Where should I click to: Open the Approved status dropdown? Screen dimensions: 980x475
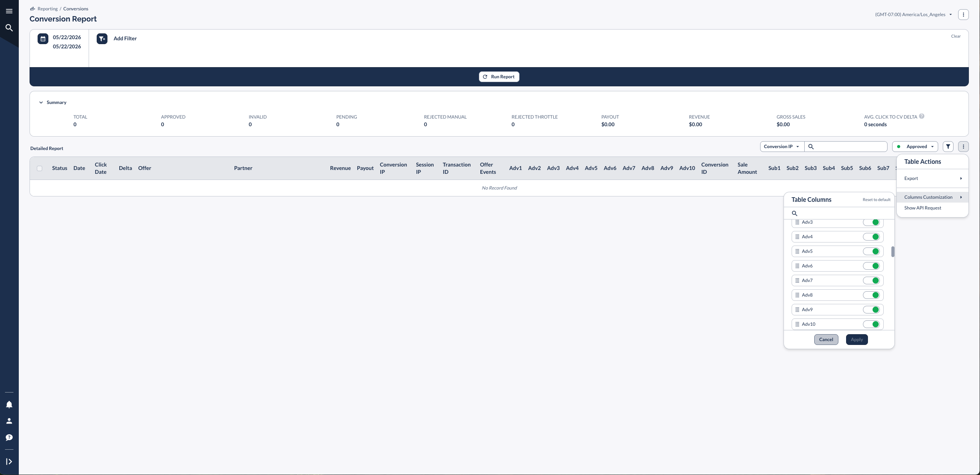(915, 147)
